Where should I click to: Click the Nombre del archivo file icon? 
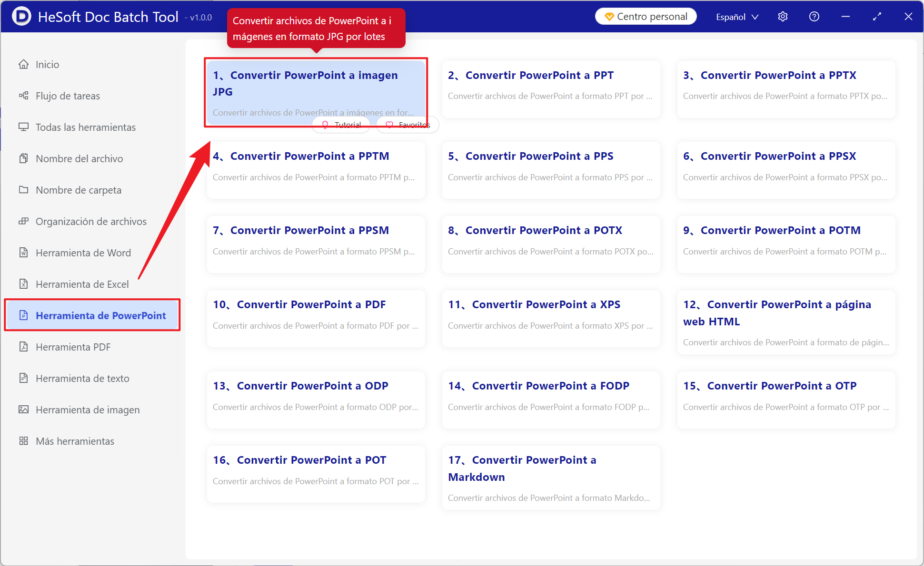23,158
